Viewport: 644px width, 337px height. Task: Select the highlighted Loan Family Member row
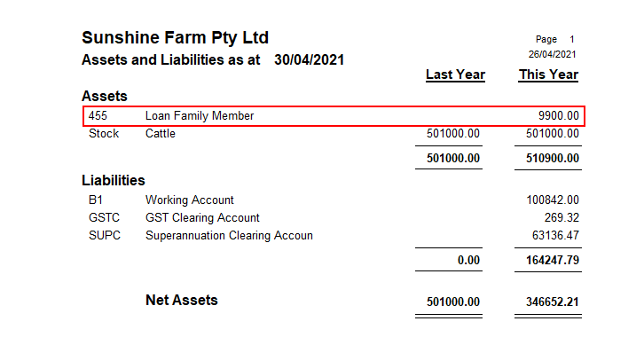coord(334,116)
